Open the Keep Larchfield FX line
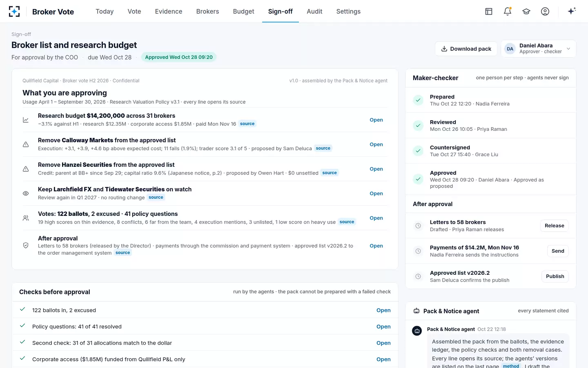588x368 pixels. pyautogui.click(x=376, y=193)
